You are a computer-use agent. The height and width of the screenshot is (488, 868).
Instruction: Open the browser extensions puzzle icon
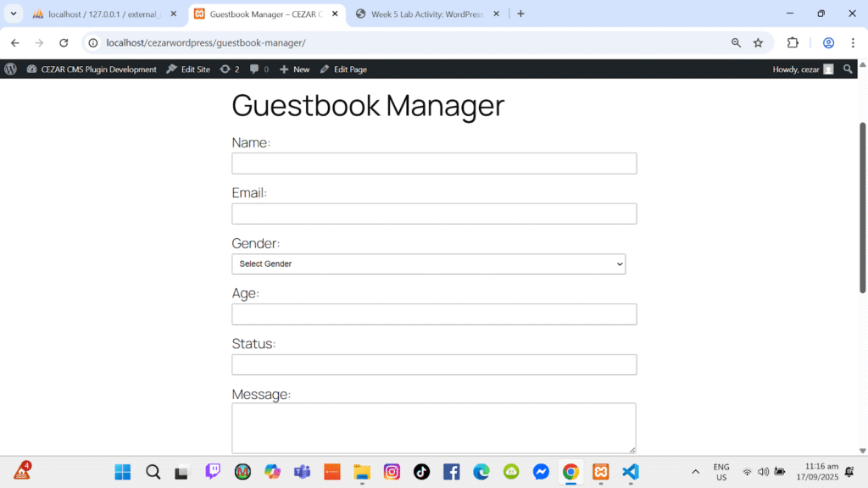(x=793, y=43)
